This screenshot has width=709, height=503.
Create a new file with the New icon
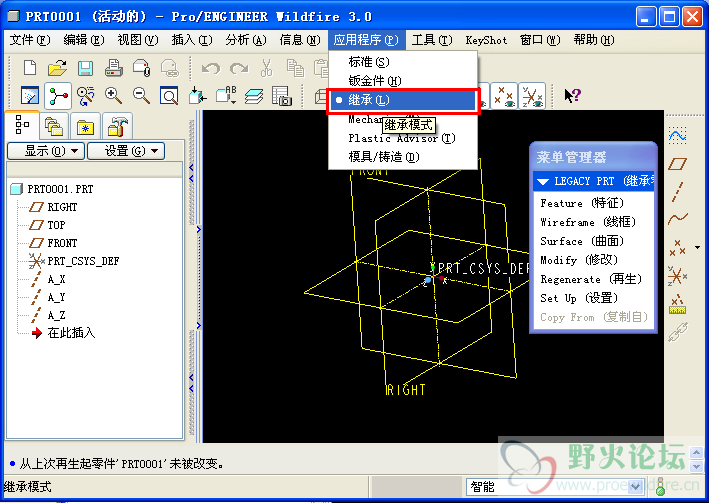coord(30,68)
